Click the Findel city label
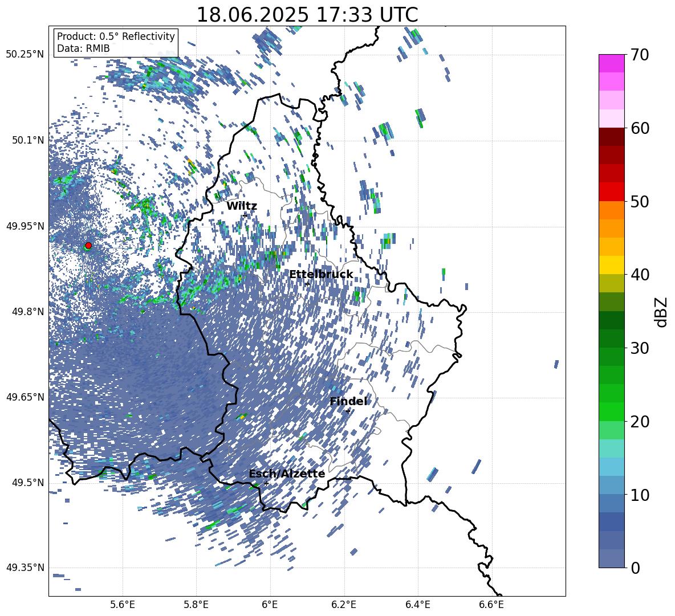675x616 pixels. pos(348,401)
